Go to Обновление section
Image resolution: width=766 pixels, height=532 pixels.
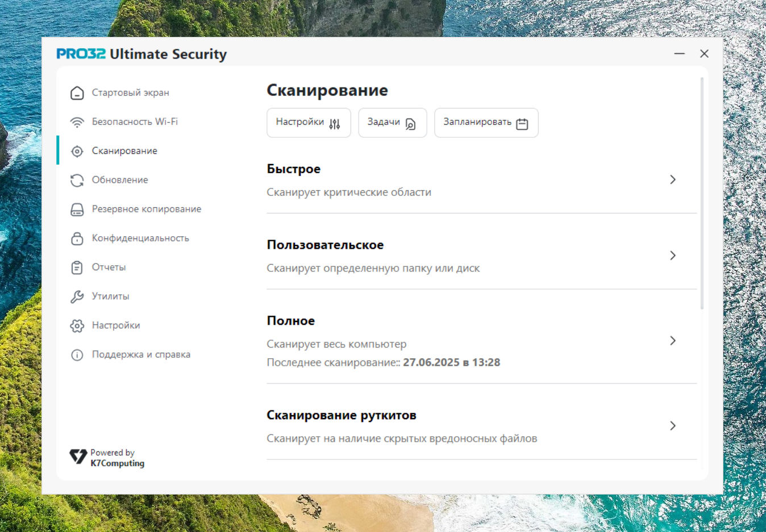point(120,179)
